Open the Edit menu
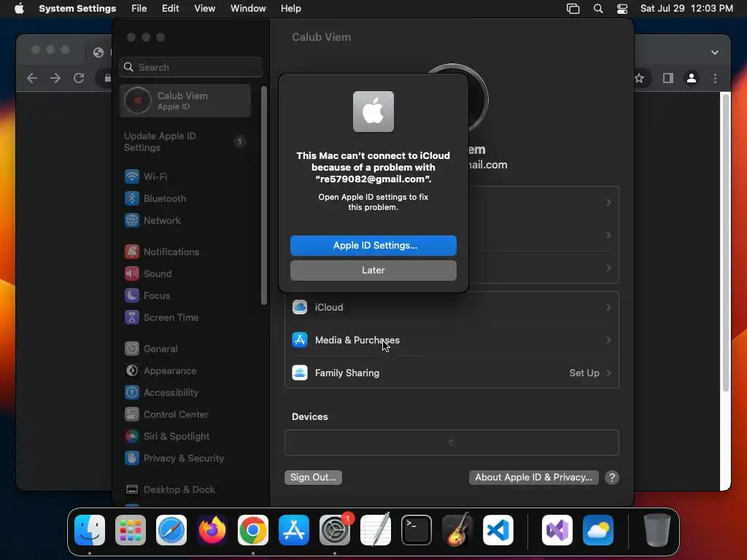 point(170,9)
